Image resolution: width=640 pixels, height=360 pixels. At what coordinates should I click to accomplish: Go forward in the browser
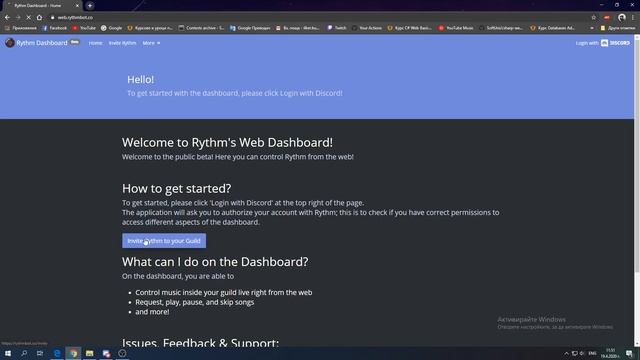coord(18,18)
